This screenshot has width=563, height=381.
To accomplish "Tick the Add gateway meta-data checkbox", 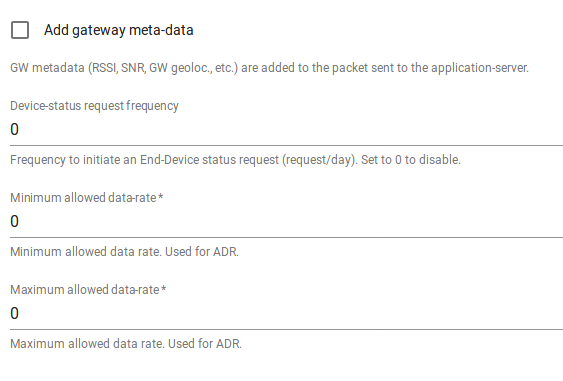I will pyautogui.click(x=20, y=30).
